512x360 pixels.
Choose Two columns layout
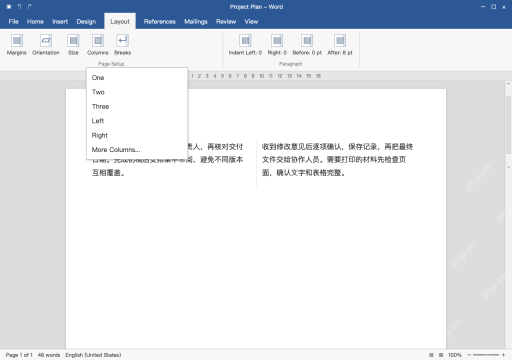pyautogui.click(x=137, y=92)
